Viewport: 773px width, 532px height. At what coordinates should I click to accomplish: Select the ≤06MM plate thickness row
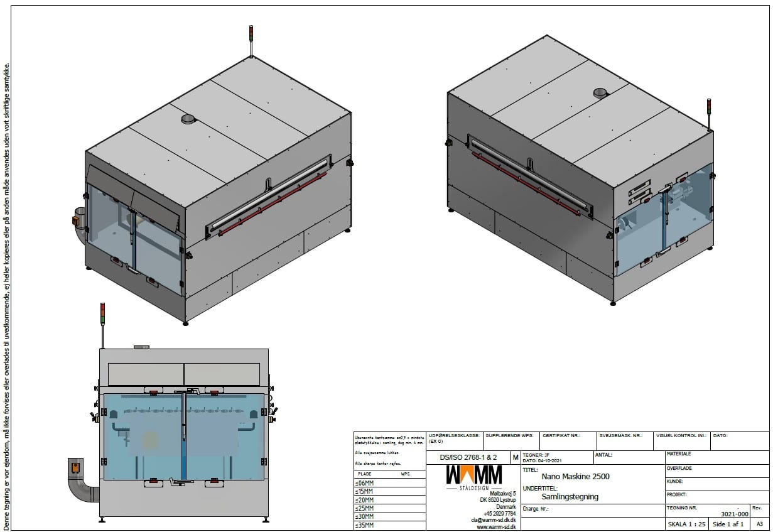(x=365, y=482)
